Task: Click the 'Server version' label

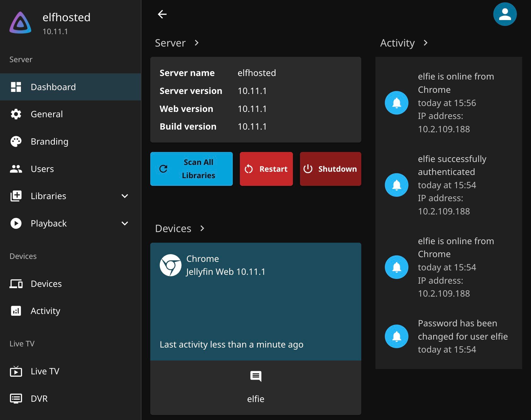Action: (191, 91)
